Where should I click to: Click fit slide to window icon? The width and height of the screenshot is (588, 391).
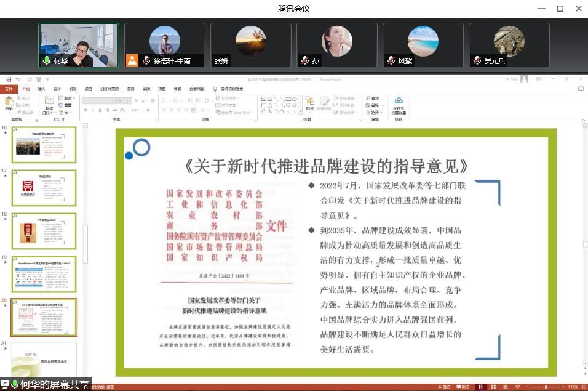point(583,387)
